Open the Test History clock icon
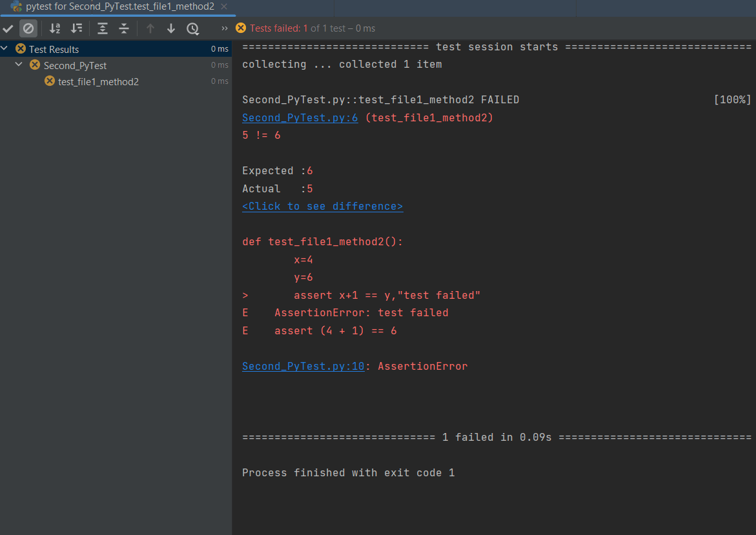756x535 pixels. [192, 28]
